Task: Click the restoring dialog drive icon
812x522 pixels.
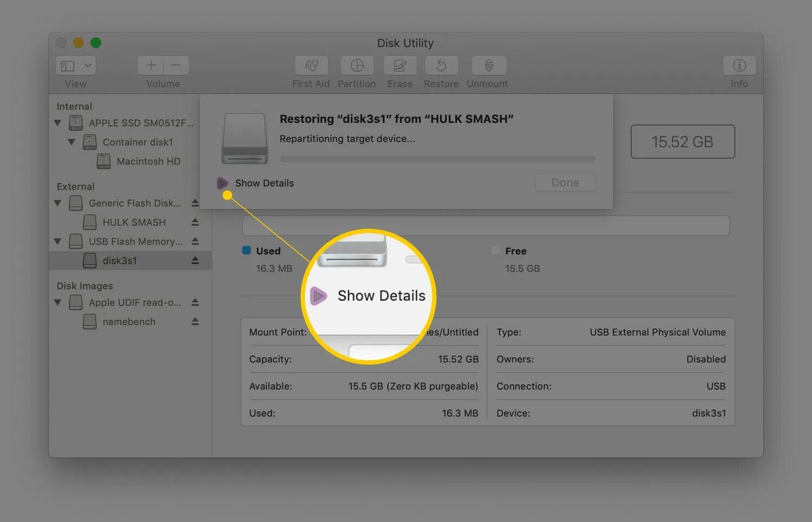Action: click(x=245, y=139)
